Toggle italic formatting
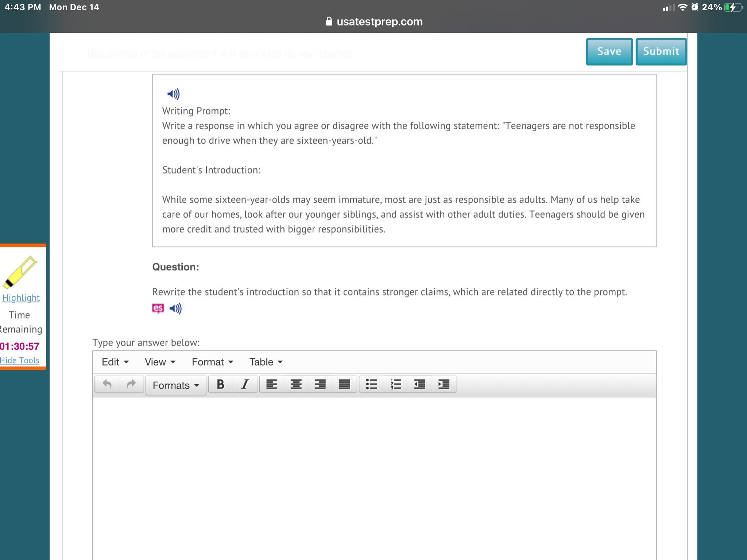This screenshot has width=747, height=560. pos(245,384)
